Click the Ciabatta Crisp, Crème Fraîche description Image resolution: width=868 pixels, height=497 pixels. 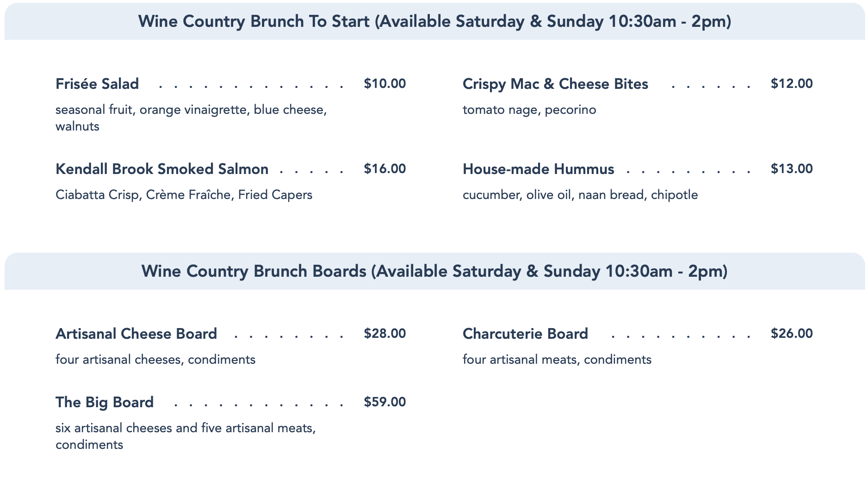pyautogui.click(x=184, y=195)
